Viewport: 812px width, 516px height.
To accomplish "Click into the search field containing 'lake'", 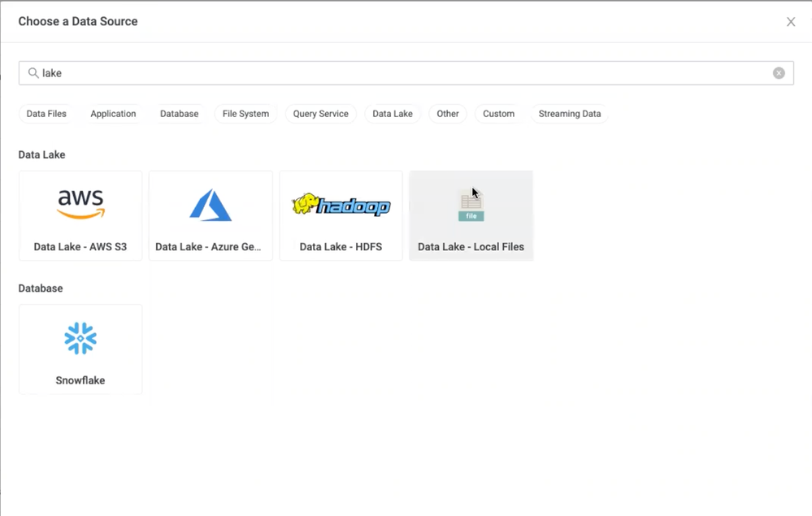I will coord(406,73).
